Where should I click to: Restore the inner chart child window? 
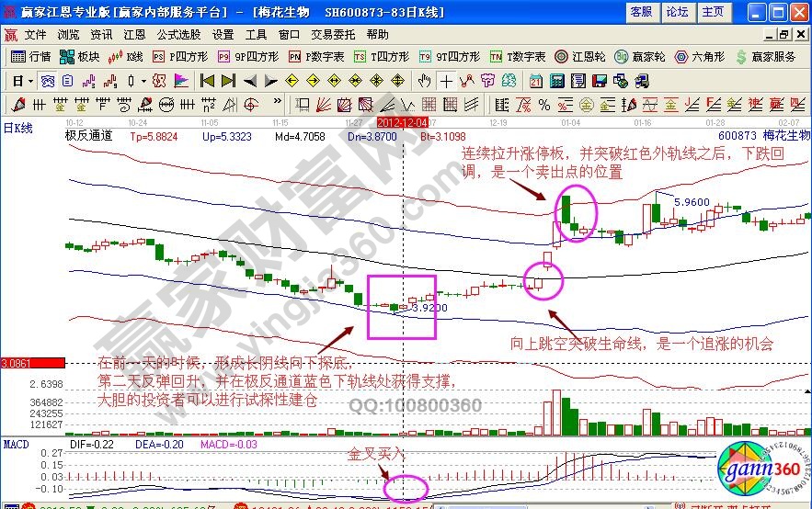(785, 35)
